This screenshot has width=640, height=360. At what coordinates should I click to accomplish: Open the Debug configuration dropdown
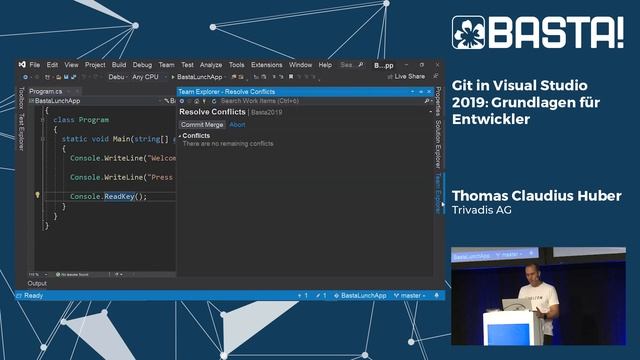tap(118, 77)
